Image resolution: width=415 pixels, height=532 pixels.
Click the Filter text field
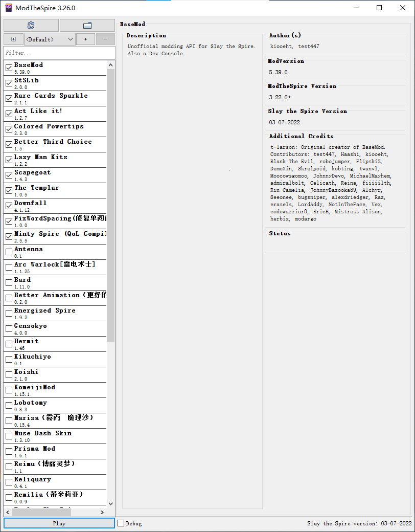[x=59, y=53]
